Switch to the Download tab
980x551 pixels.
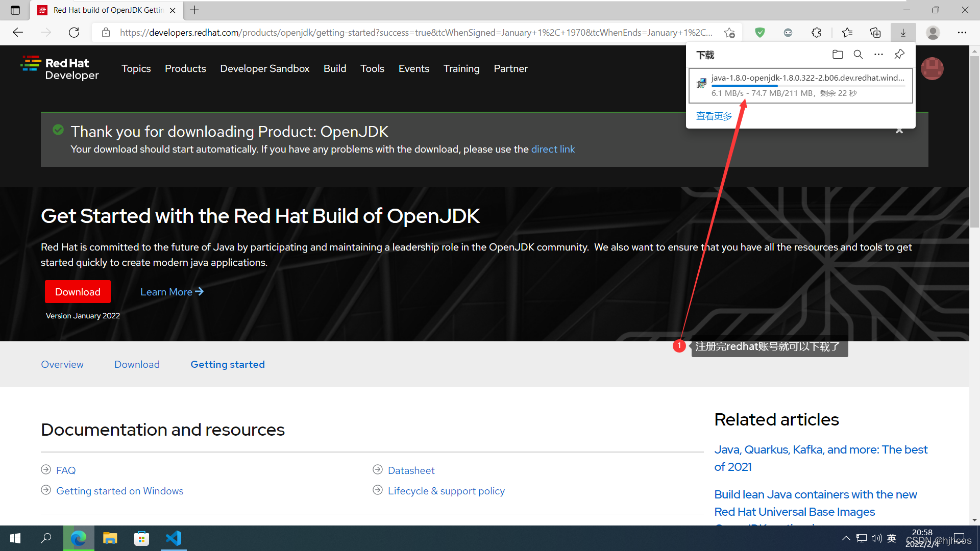(x=137, y=364)
